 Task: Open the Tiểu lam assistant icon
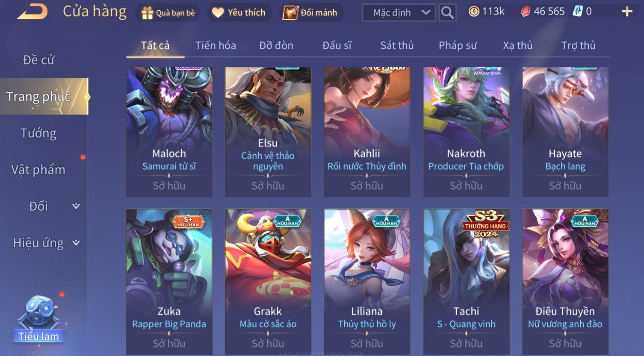tap(39, 319)
